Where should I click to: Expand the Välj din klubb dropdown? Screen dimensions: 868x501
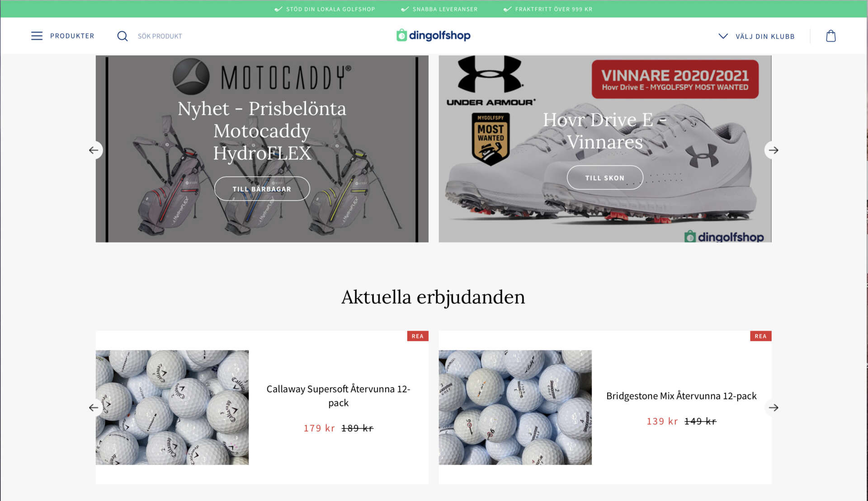(x=756, y=36)
